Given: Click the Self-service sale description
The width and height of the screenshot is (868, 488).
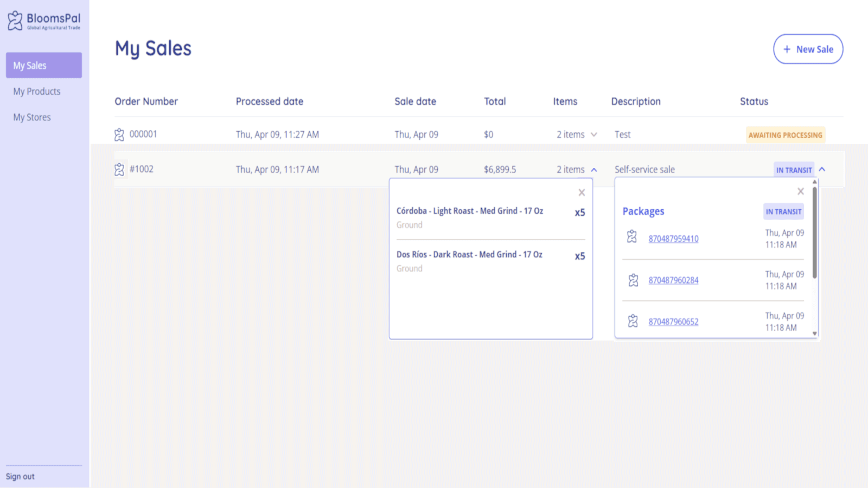Looking at the screenshot, I should [644, 170].
